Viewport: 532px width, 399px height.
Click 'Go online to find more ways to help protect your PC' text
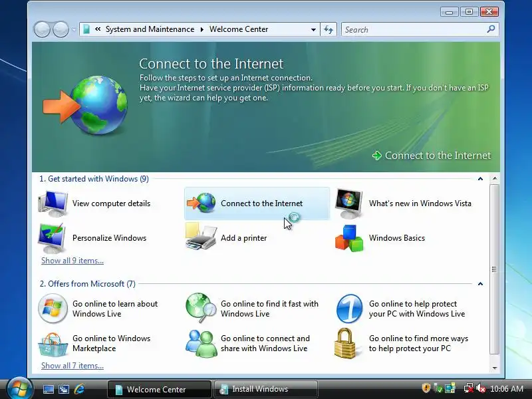[x=418, y=343]
